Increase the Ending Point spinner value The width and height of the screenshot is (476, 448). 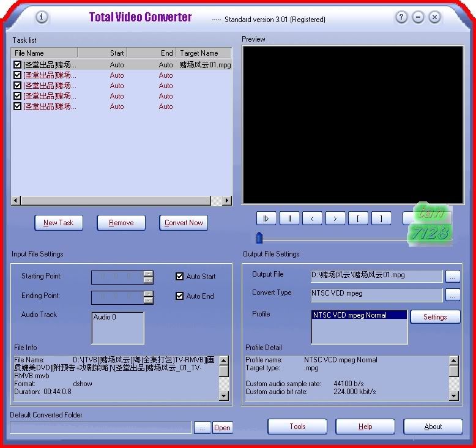tap(148, 294)
